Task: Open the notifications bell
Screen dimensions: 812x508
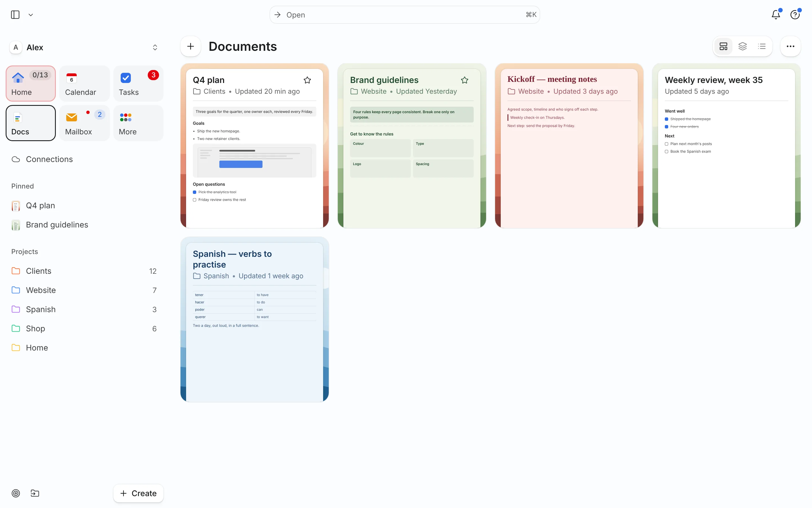Action: [776, 15]
